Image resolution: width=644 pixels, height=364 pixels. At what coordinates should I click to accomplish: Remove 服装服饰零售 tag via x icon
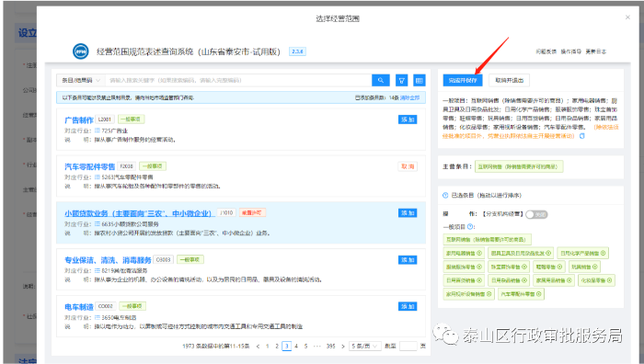(479, 267)
